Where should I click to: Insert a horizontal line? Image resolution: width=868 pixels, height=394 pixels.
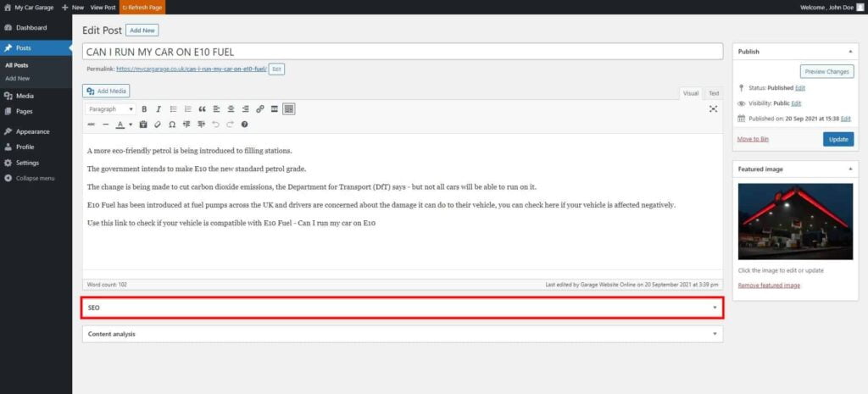point(106,125)
